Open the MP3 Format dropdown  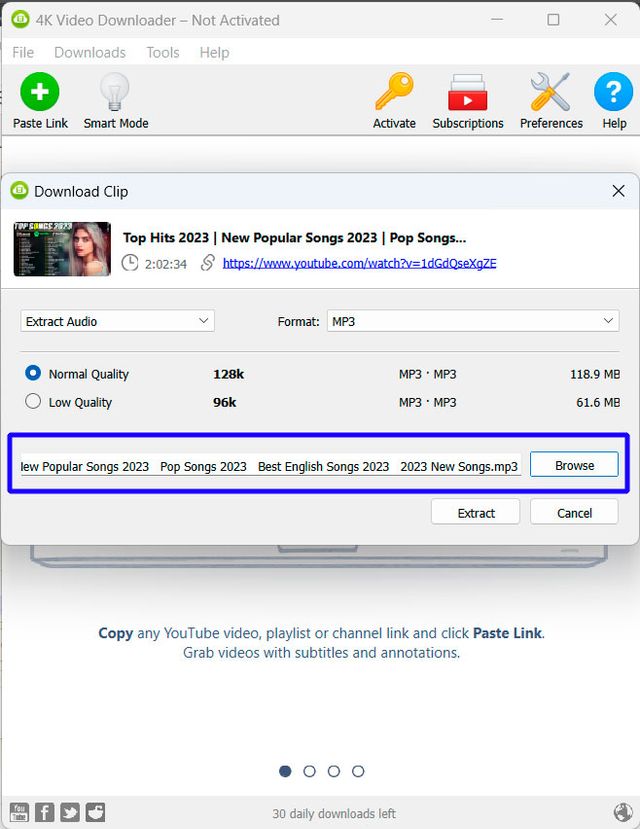tap(473, 321)
